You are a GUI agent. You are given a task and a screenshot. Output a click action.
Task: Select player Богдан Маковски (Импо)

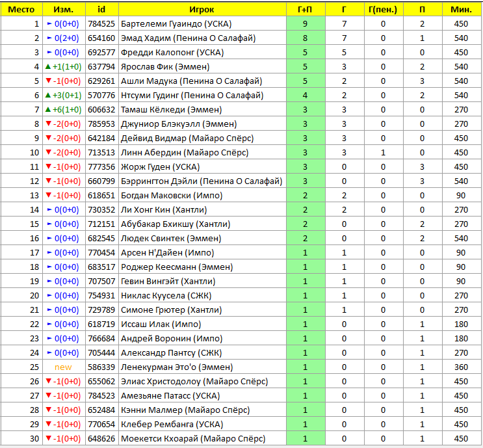click(x=172, y=196)
